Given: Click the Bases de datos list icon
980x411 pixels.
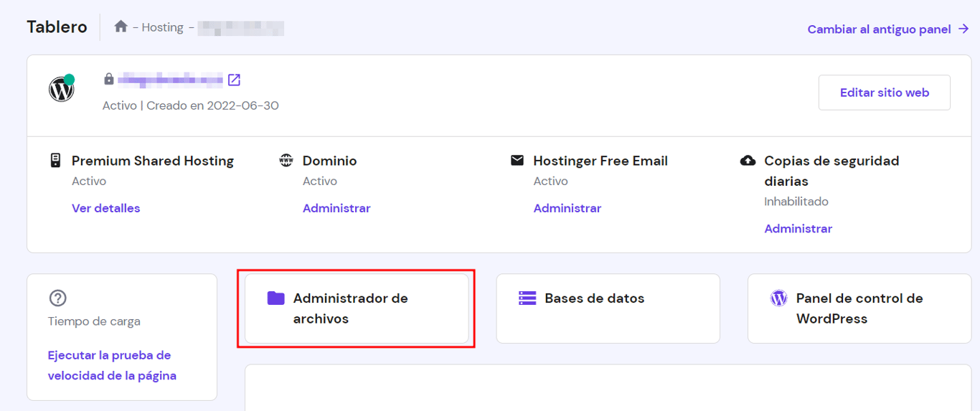Looking at the screenshot, I should click(527, 298).
